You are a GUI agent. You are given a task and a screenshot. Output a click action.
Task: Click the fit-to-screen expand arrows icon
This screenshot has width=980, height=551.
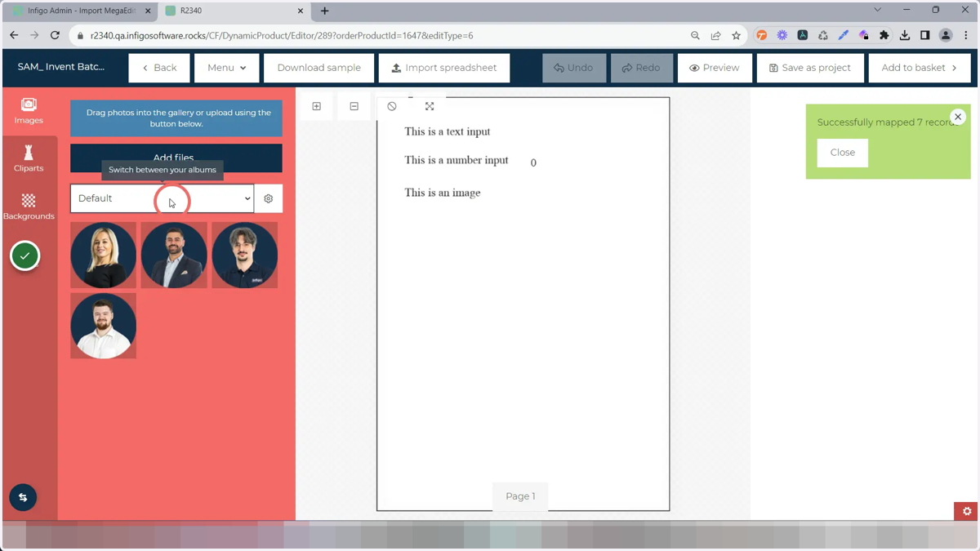[x=430, y=106]
